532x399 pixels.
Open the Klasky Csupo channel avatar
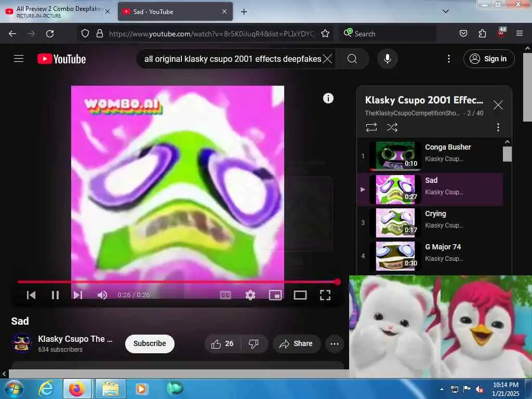coord(22,343)
